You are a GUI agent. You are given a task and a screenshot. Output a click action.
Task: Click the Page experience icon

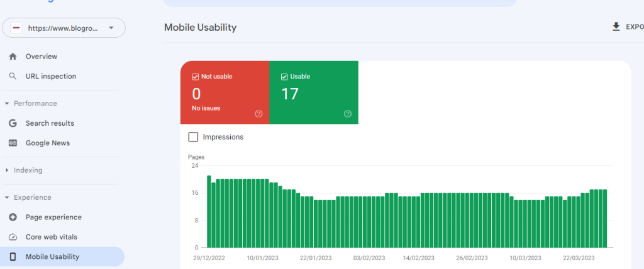tap(13, 217)
